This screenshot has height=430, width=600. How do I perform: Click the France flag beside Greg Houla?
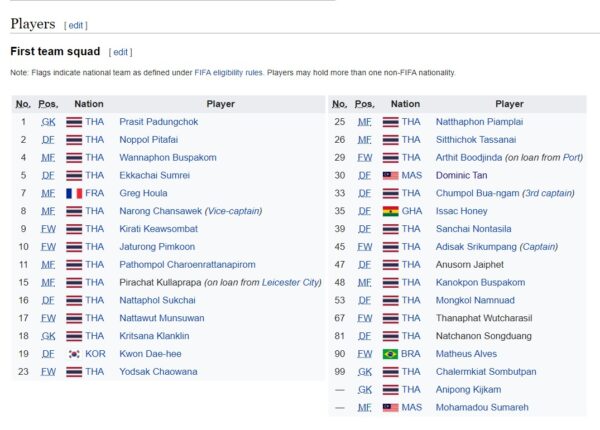click(74, 193)
